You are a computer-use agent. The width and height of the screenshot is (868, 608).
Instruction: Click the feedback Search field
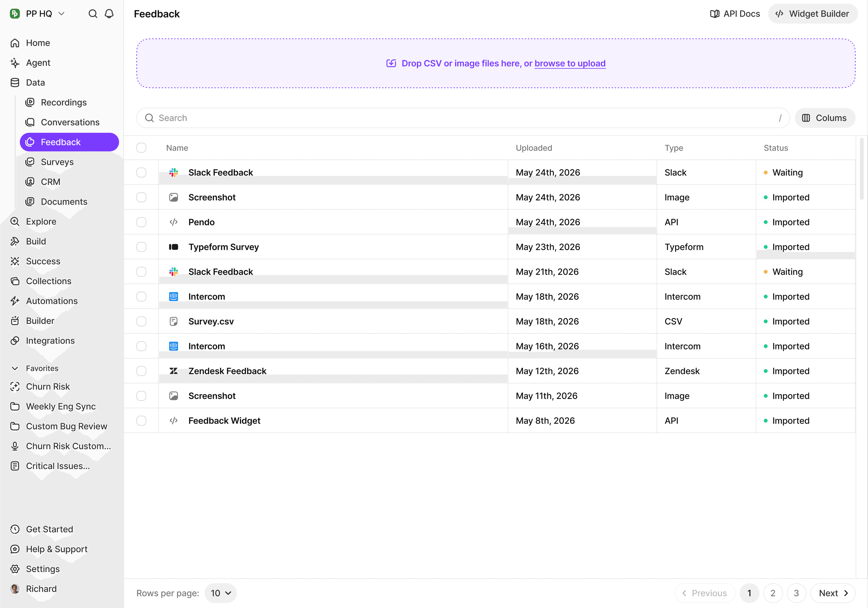coord(463,118)
